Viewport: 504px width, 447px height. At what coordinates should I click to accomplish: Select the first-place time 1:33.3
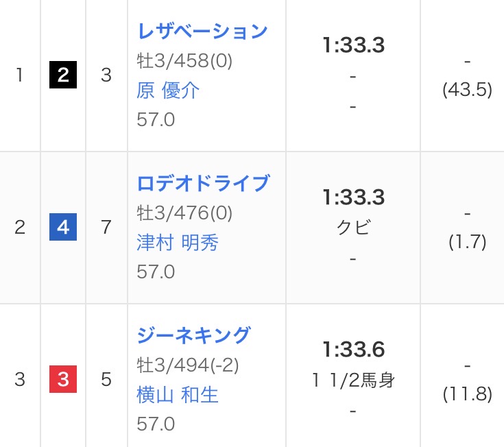(353, 46)
